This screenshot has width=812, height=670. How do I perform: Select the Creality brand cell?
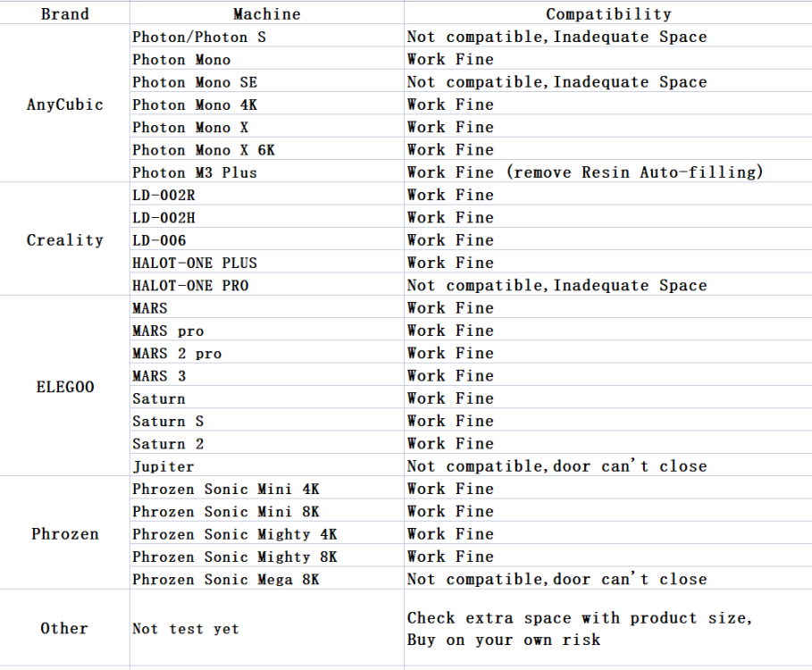pos(64,239)
